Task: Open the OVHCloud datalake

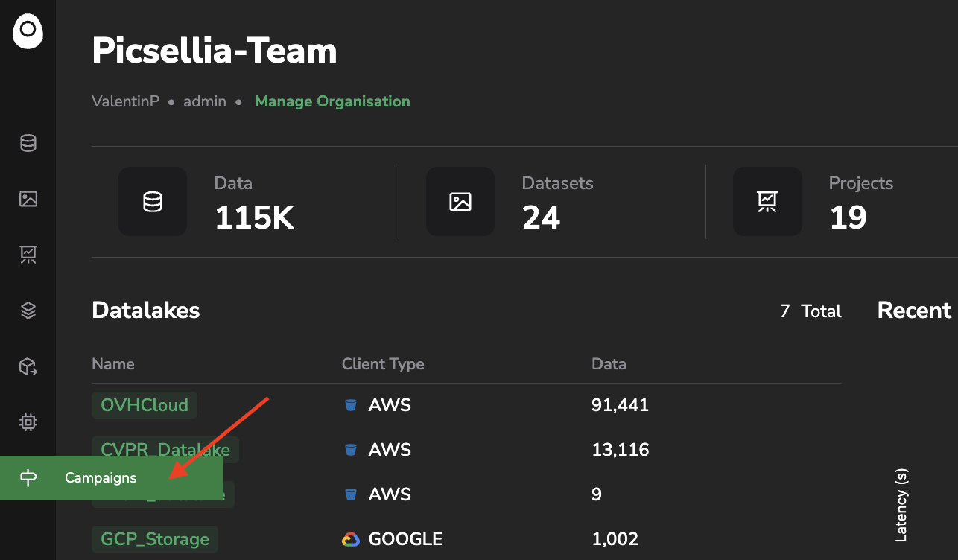Action: coord(145,405)
